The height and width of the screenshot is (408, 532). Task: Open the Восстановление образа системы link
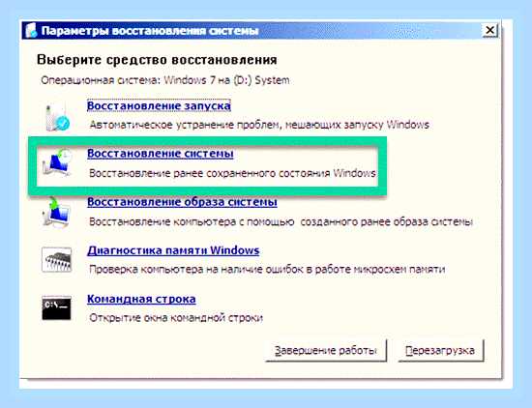click(182, 202)
